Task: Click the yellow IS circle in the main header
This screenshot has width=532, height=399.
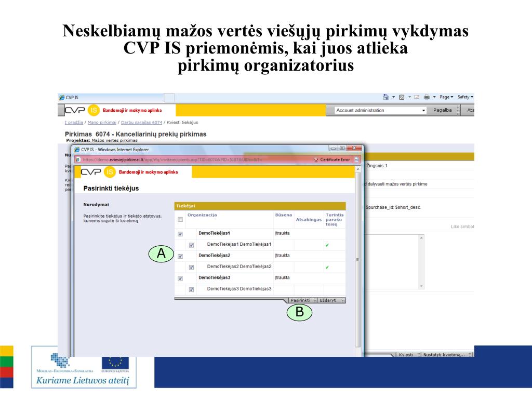Action: [94, 110]
